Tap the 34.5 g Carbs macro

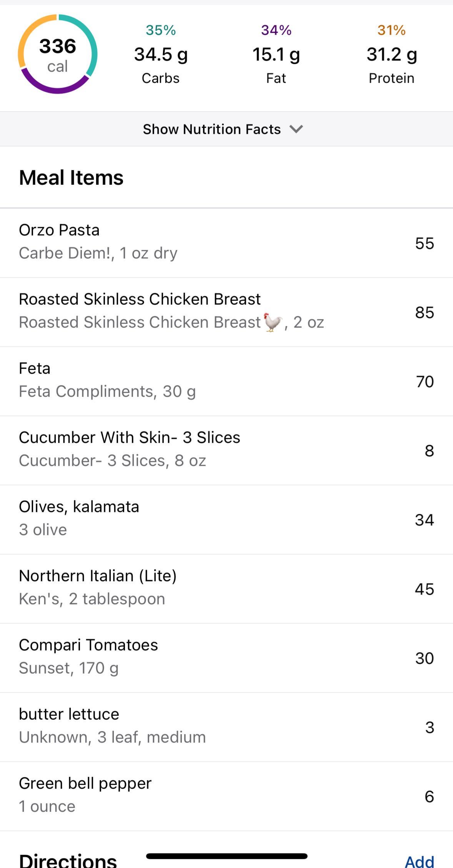coord(161,54)
